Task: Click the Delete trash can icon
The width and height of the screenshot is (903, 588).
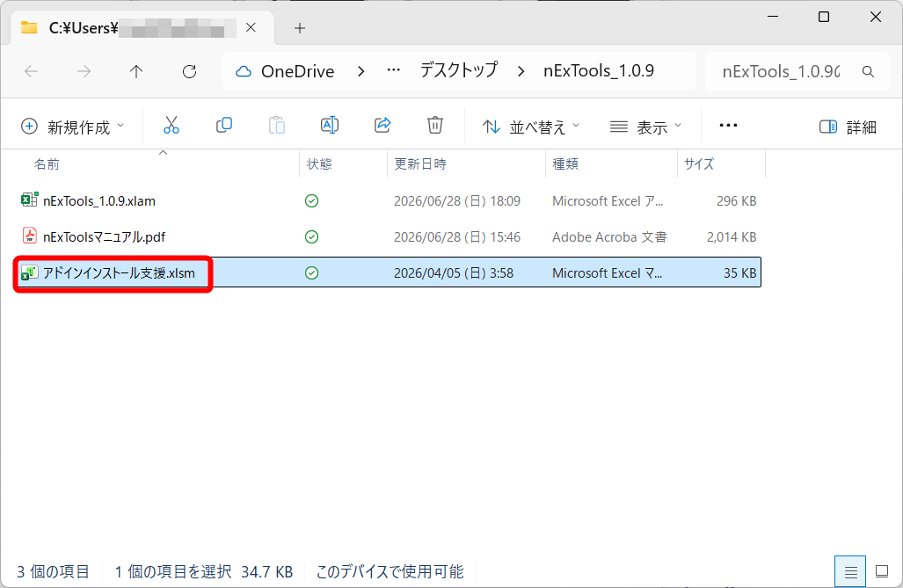Action: [x=435, y=125]
